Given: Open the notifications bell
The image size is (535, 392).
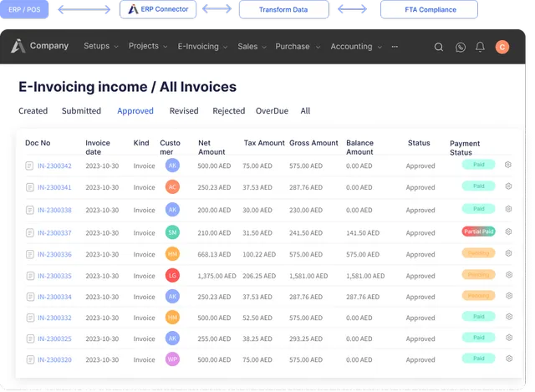Looking at the screenshot, I should tap(480, 47).
